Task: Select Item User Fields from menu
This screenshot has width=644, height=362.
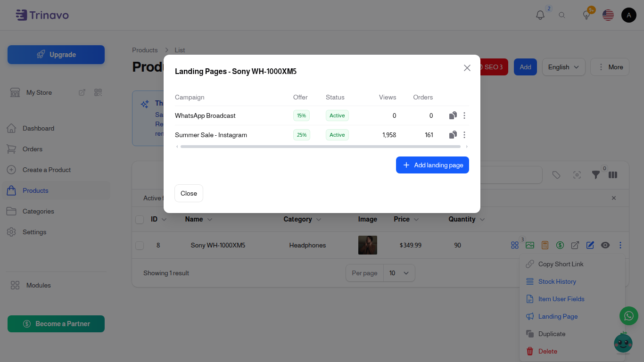Action: pyautogui.click(x=572, y=299)
